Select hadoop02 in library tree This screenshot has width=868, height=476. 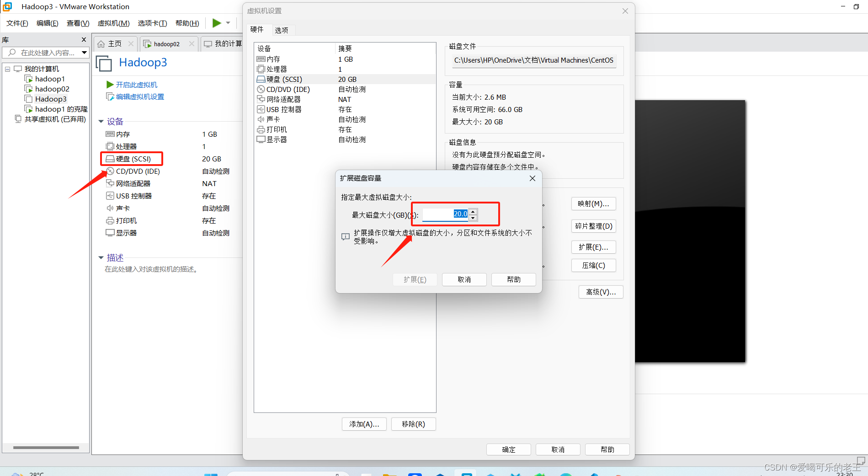pyautogui.click(x=52, y=89)
